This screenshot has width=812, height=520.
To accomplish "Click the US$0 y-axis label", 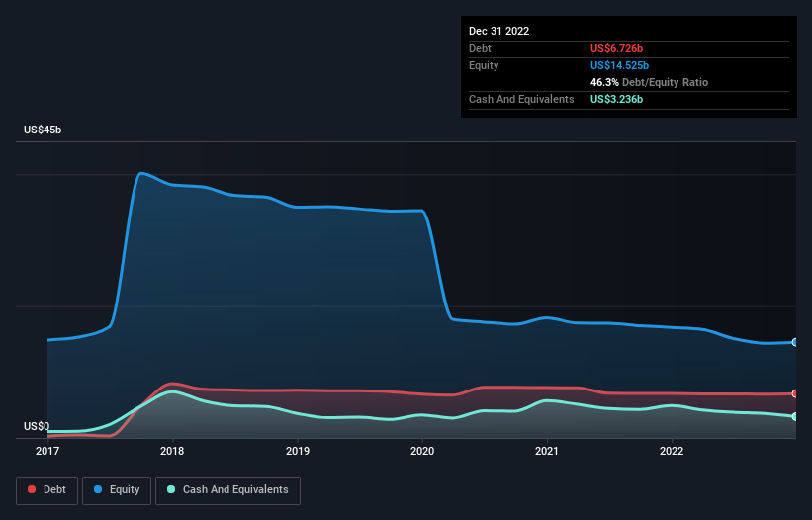I will click(x=37, y=426).
